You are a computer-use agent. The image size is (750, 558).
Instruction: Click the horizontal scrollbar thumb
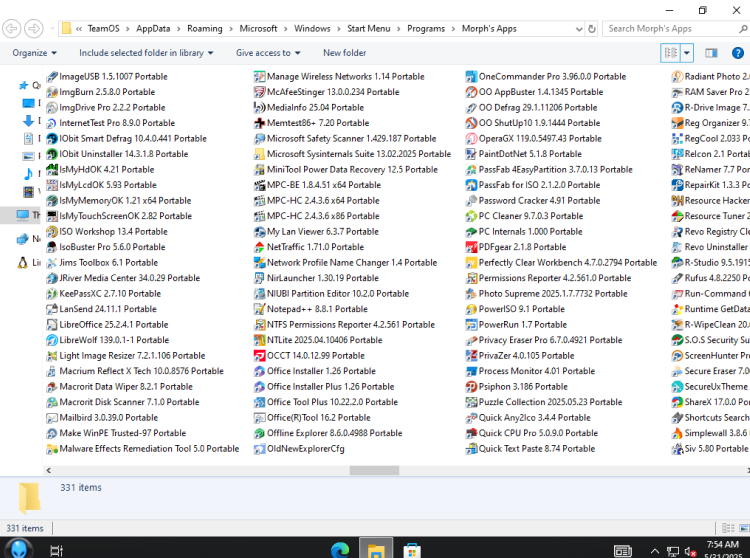[x=374, y=470]
